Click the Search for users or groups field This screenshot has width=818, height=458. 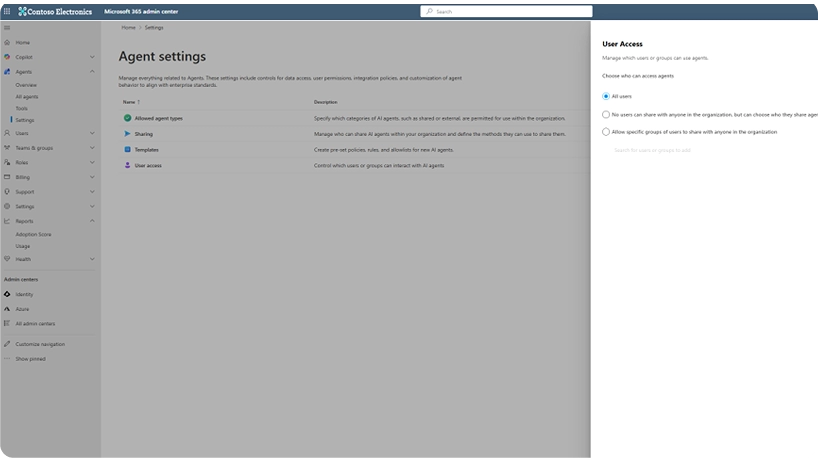(x=652, y=150)
